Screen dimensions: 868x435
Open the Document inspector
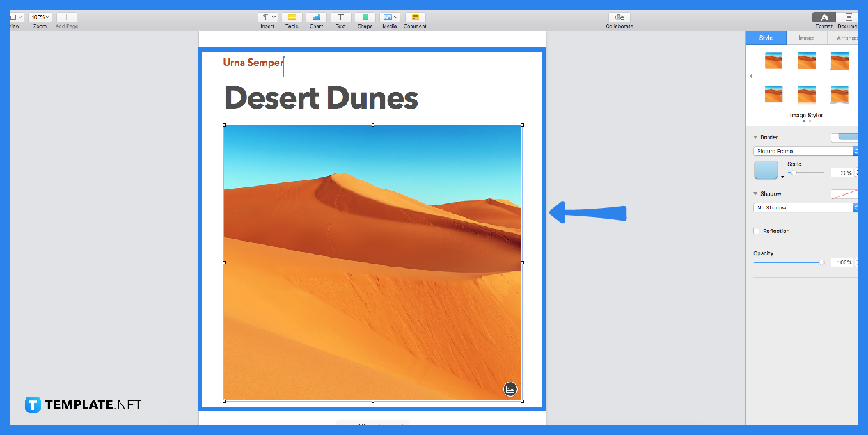pos(848,17)
